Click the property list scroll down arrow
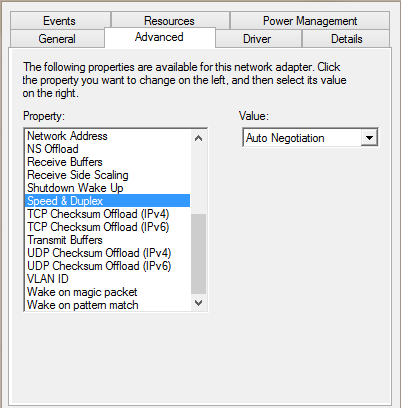This screenshot has width=401, height=408. point(198,303)
